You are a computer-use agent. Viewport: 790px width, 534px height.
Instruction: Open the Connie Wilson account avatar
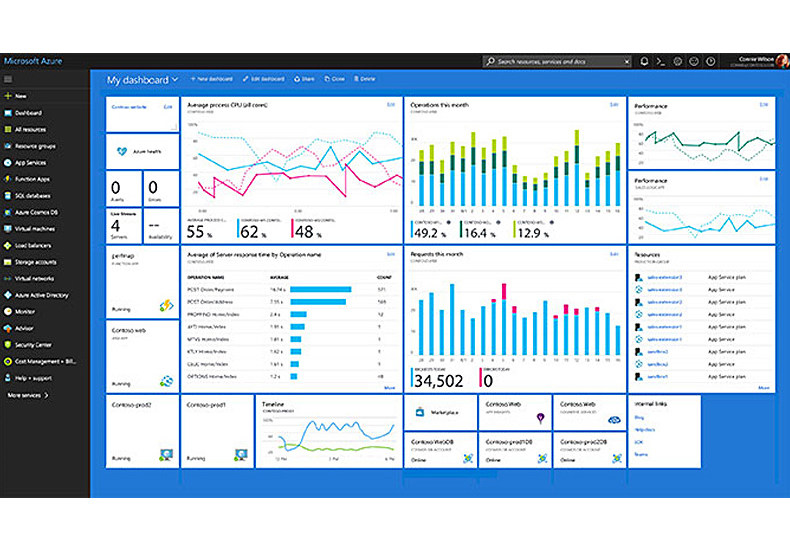point(782,61)
